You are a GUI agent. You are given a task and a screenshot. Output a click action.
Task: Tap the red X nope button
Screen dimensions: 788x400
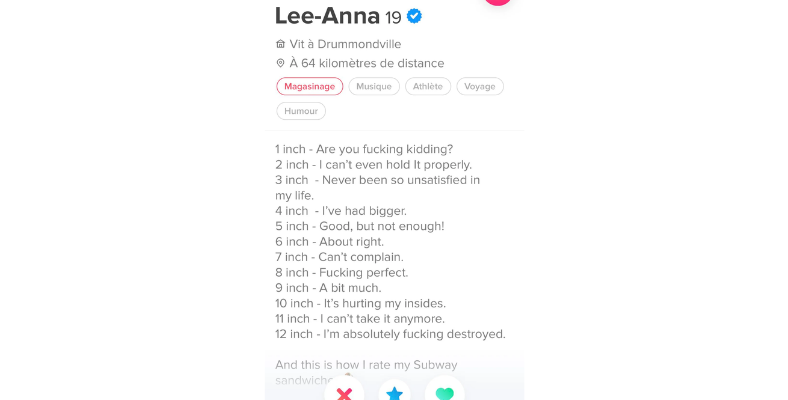pyautogui.click(x=345, y=393)
